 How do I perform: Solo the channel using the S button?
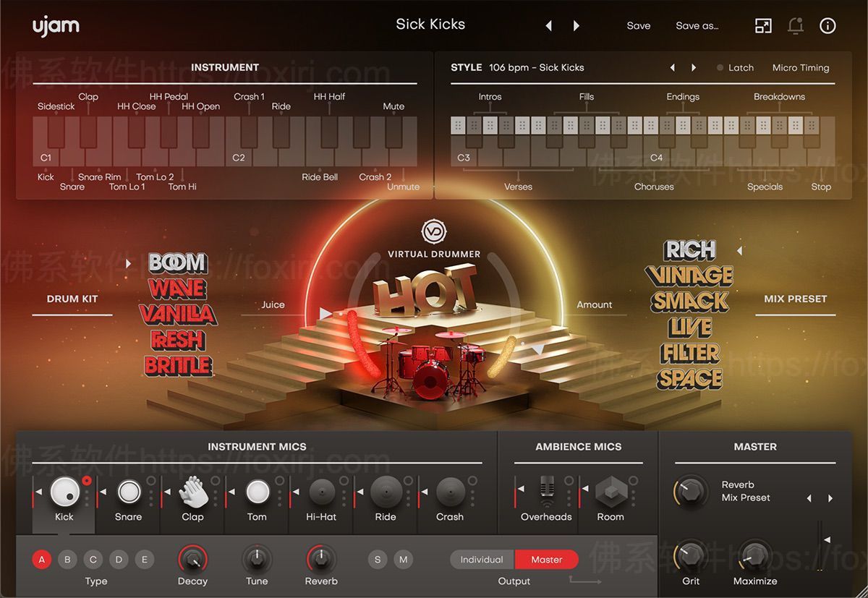click(377, 559)
